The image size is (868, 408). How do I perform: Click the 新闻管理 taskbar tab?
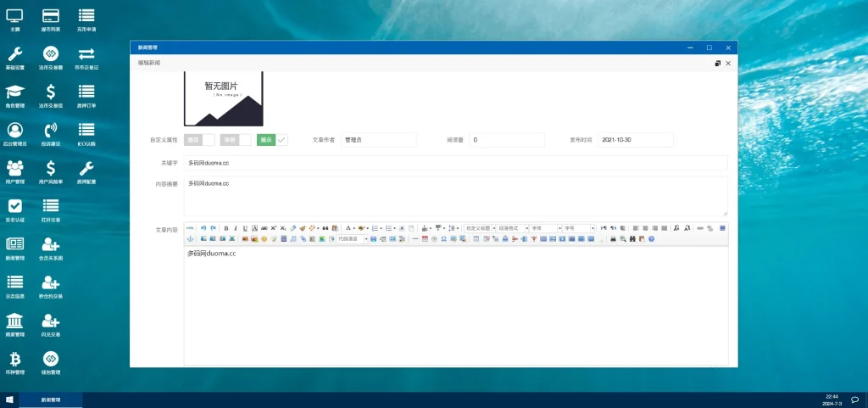51,400
